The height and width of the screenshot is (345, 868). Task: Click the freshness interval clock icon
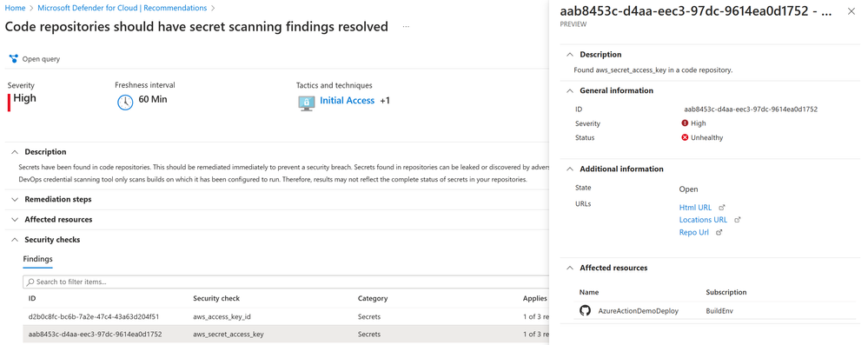[125, 103]
